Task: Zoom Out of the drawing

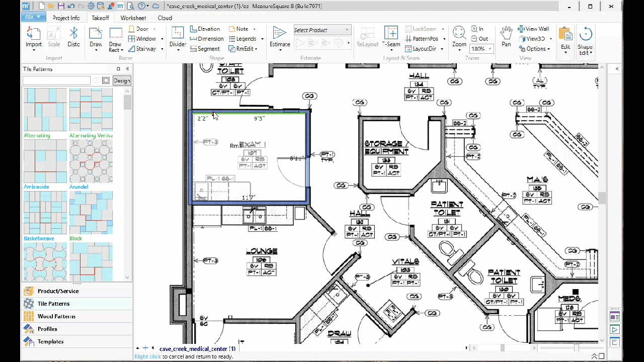Action: [479, 39]
